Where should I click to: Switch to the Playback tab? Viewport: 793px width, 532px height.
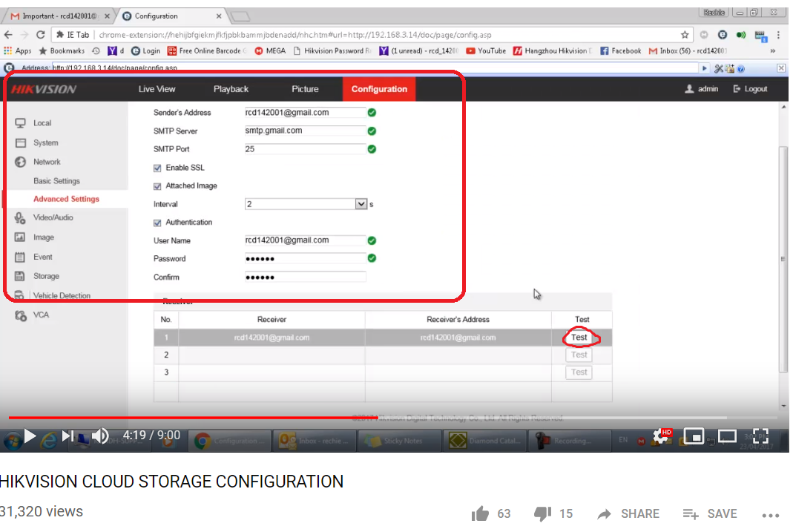pos(231,89)
